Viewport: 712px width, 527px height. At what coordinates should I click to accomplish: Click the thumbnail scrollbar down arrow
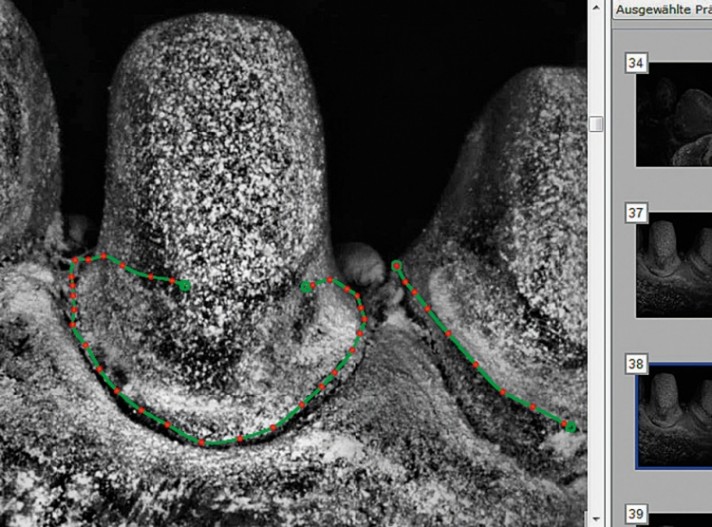coord(596,518)
